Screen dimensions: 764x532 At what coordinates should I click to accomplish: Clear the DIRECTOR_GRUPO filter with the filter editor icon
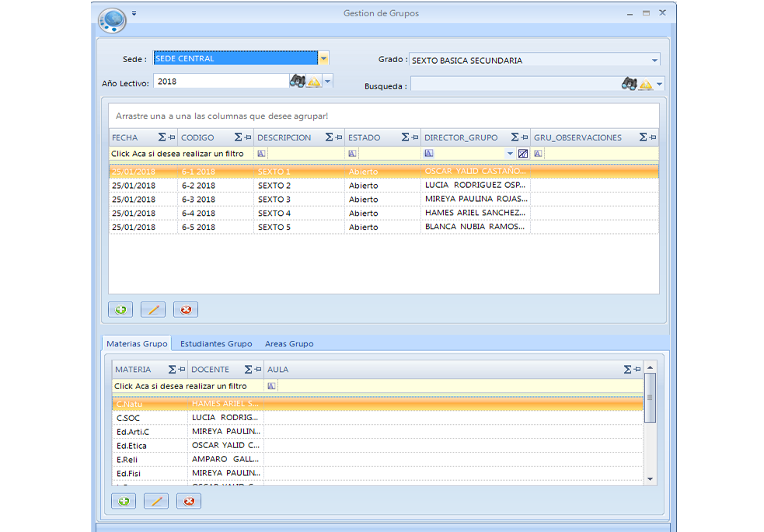(x=522, y=154)
